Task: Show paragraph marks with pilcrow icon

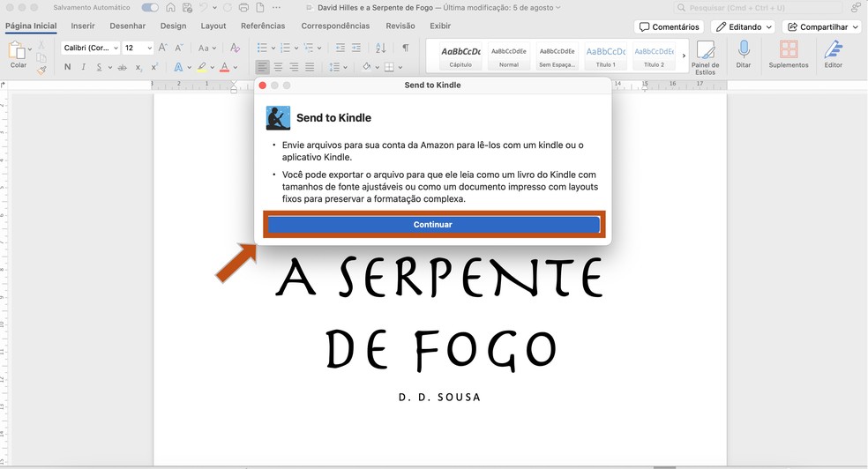Action: [x=405, y=48]
